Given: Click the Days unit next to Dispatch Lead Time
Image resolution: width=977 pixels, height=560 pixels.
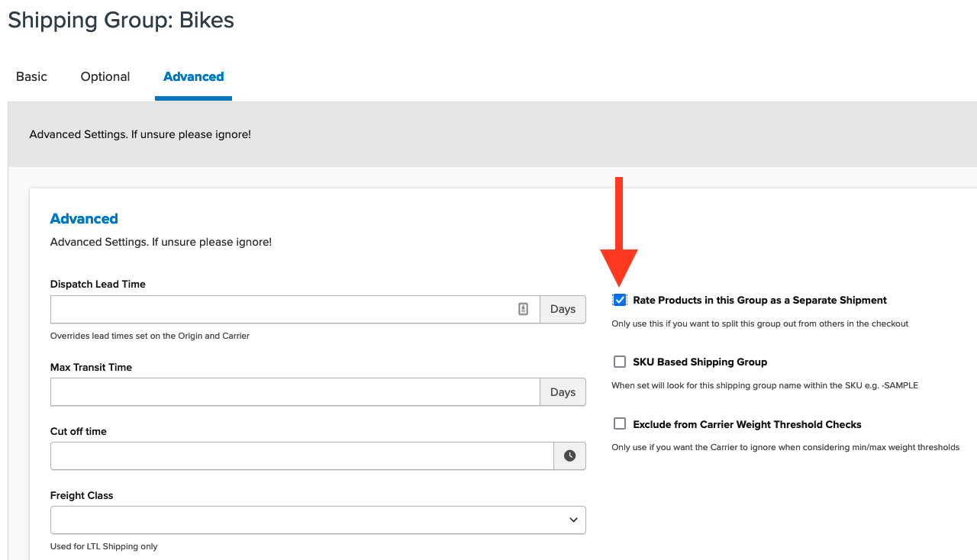Looking at the screenshot, I should (x=563, y=309).
